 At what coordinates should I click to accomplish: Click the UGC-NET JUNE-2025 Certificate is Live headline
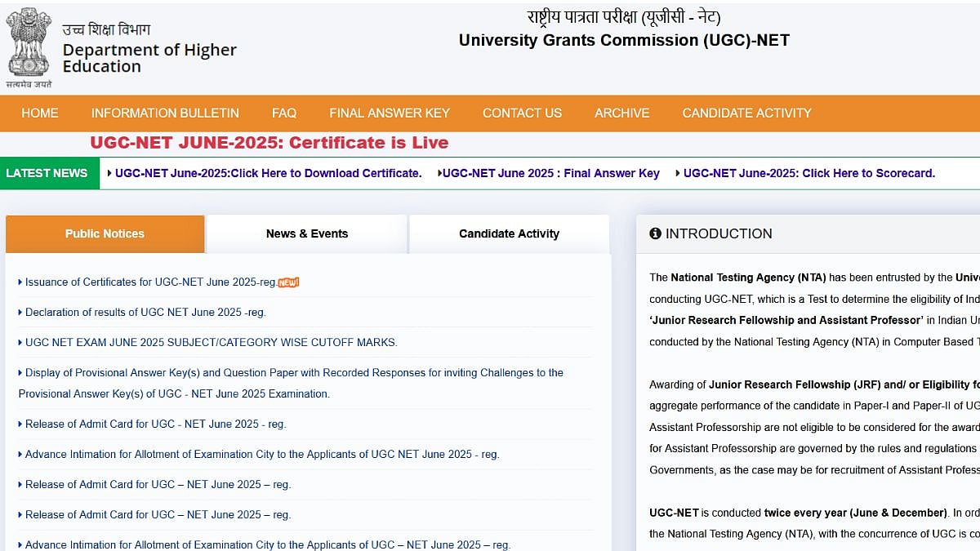click(269, 142)
